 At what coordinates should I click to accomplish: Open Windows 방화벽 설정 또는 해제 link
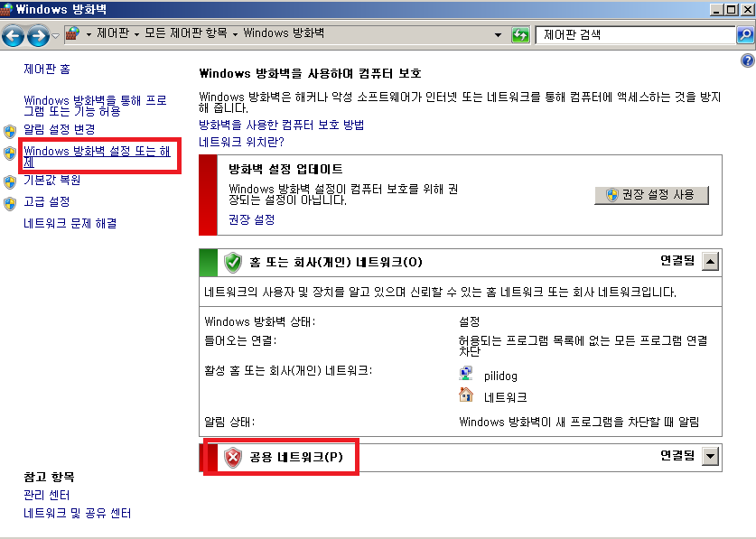point(97,156)
